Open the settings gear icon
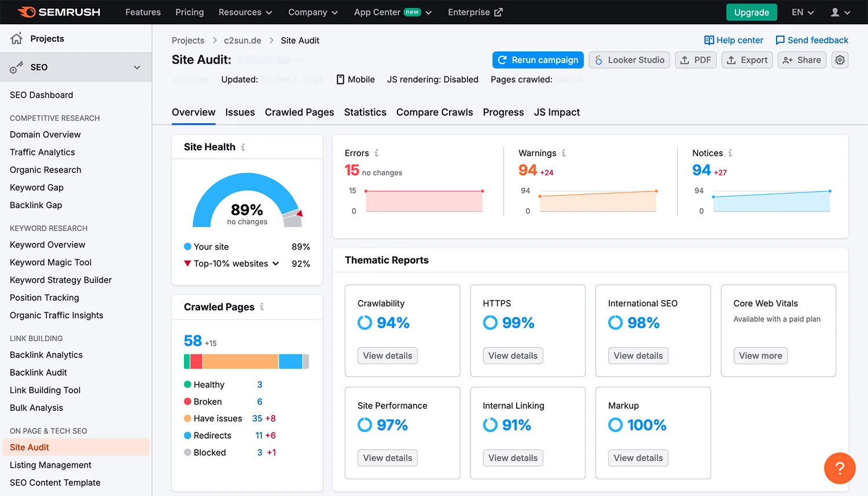The image size is (868, 496). [x=840, y=60]
